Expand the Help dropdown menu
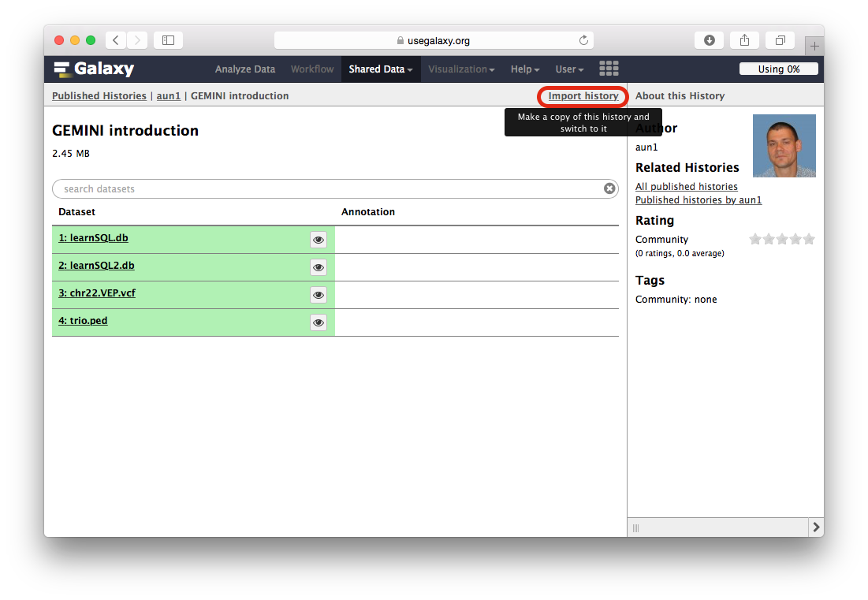This screenshot has height=600, width=868. pyautogui.click(x=525, y=69)
